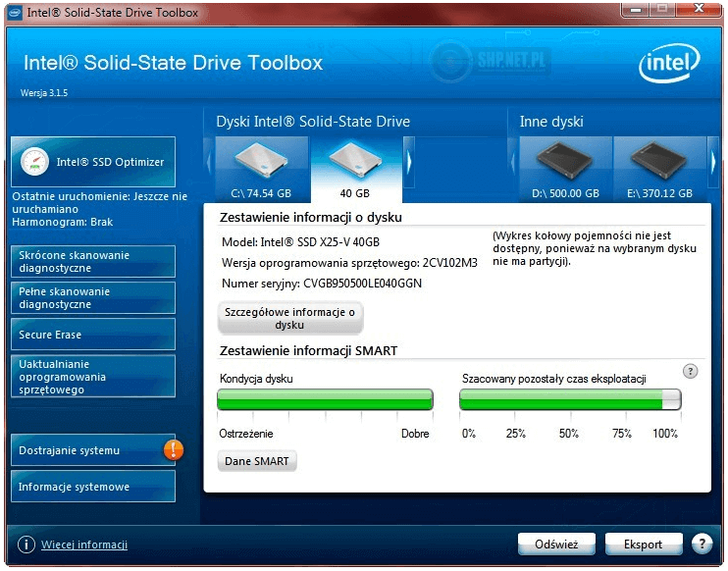Select the E:\ 370.12 GB other drive
Screen dimensions: 728x571
coord(659,170)
